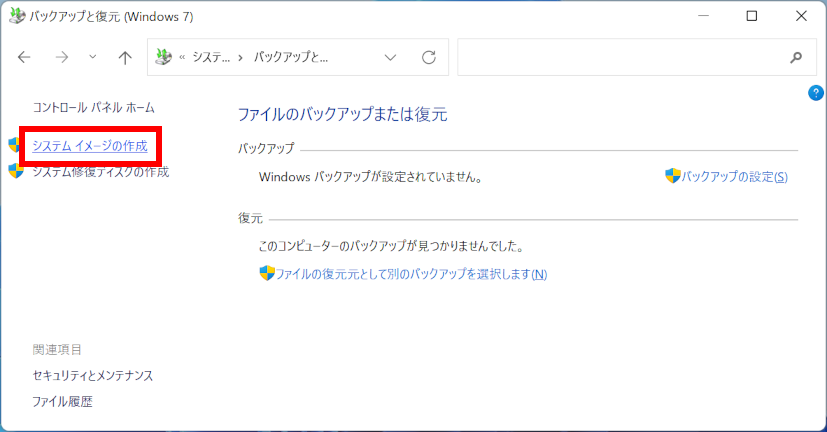Screen dimensions: 827x432
Task: Click shield icon next to バックアップの設定
Action: 672,176
